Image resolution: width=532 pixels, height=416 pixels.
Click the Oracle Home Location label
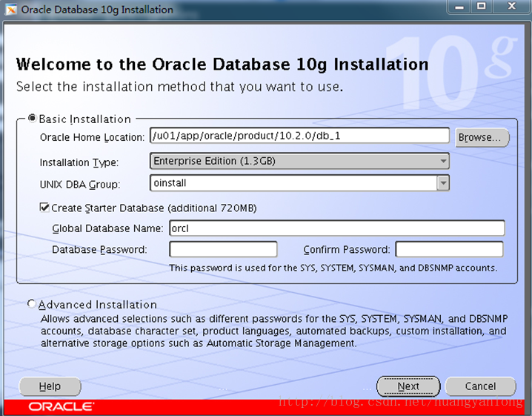point(92,137)
